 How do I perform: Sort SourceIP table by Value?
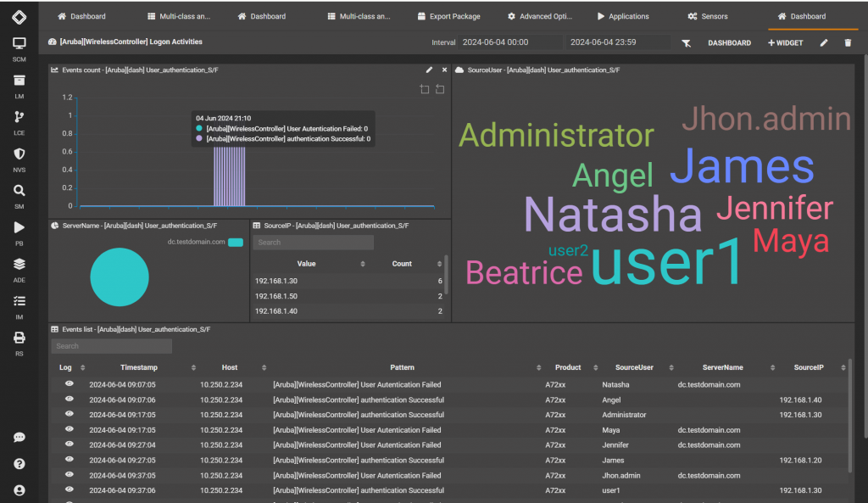click(363, 265)
